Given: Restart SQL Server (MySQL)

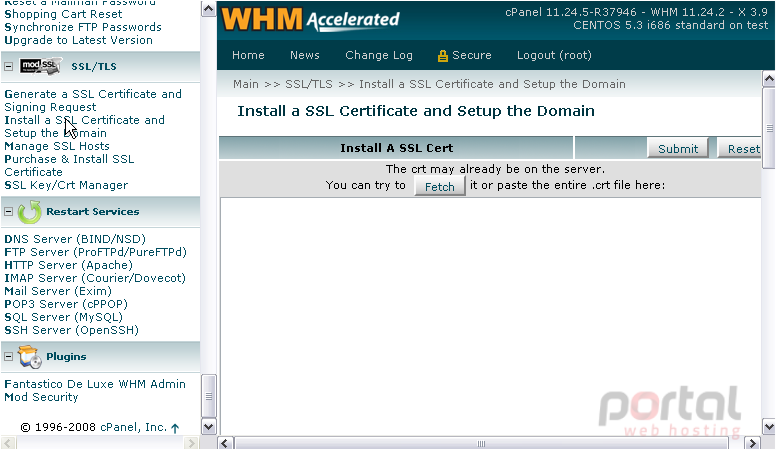Looking at the screenshot, I should pos(63,317).
